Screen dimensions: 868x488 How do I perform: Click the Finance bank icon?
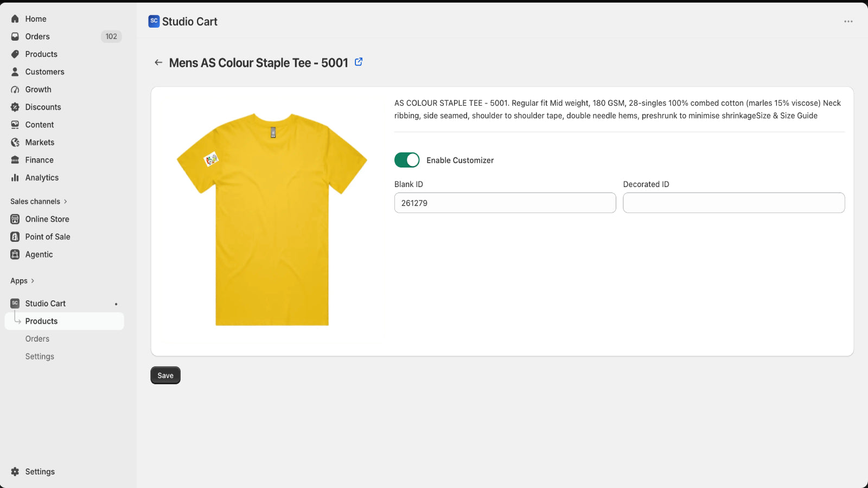click(15, 160)
